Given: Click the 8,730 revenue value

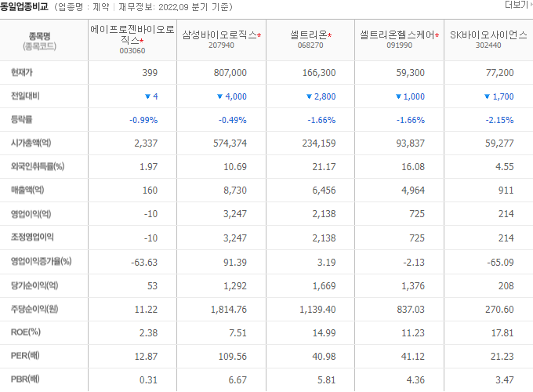Looking at the screenshot, I should point(235,191).
